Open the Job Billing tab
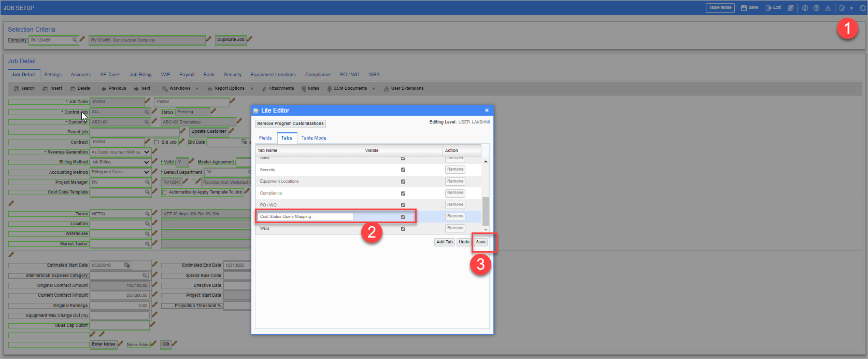Screen dimensions: 868x359 [x=140, y=75]
